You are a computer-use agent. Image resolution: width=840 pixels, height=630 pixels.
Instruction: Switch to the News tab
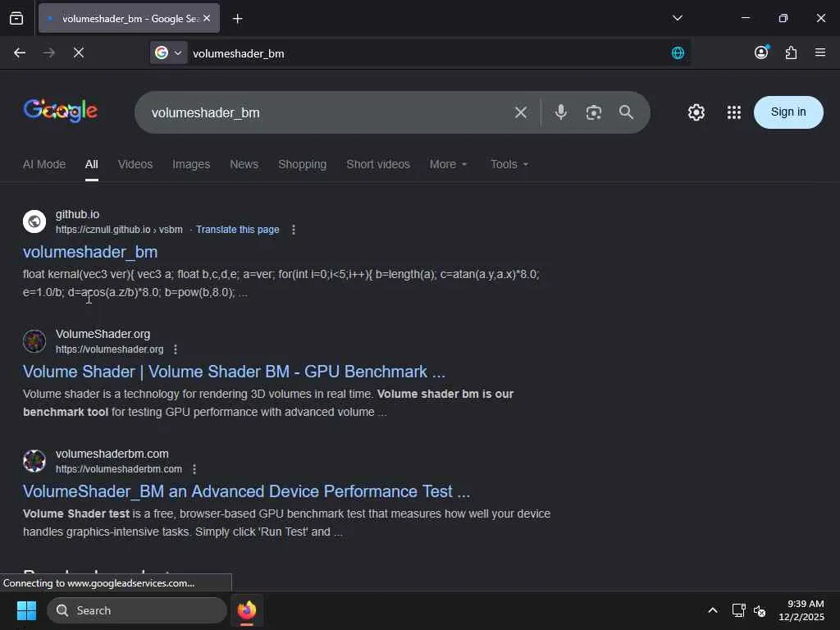tap(244, 164)
